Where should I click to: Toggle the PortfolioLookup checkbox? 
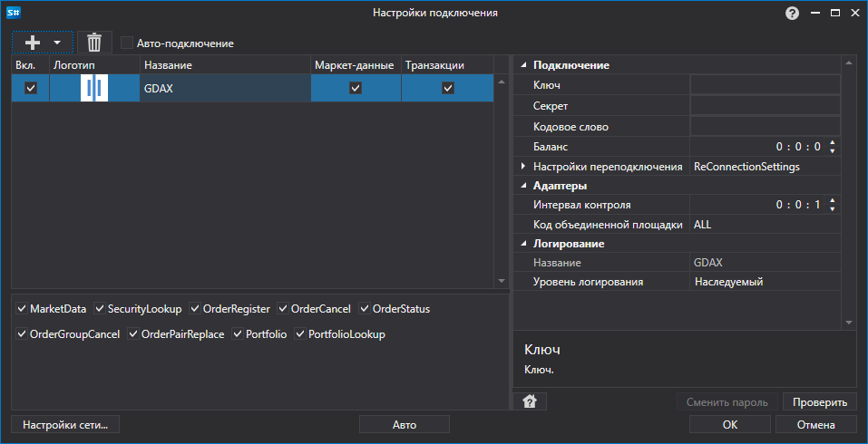(x=300, y=334)
